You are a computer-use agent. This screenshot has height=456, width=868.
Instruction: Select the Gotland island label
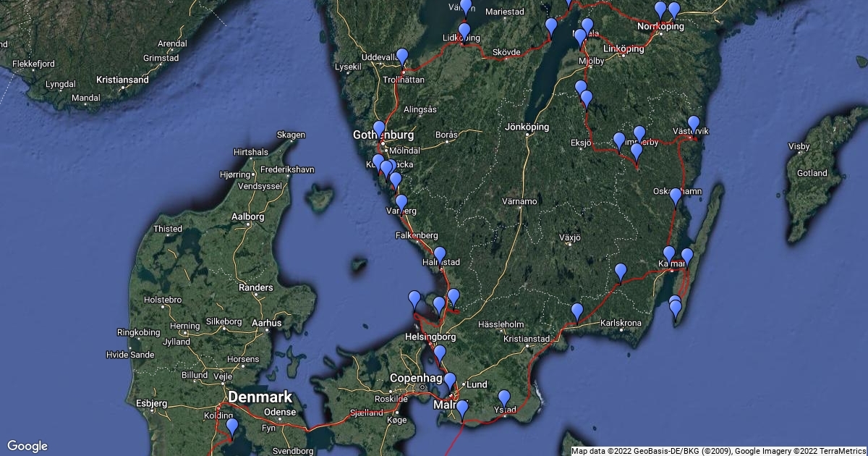(x=812, y=173)
